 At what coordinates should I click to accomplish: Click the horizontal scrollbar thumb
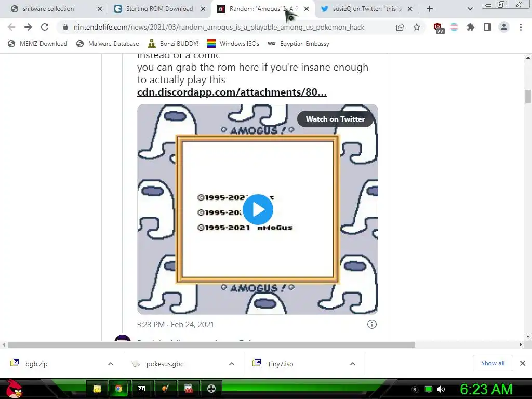pyautogui.click(x=211, y=345)
